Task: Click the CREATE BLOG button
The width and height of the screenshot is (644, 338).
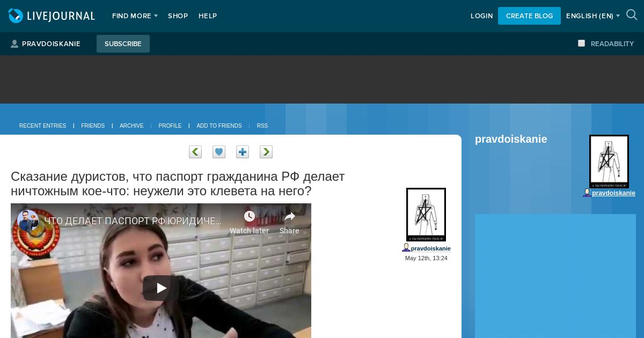Action: (529, 16)
